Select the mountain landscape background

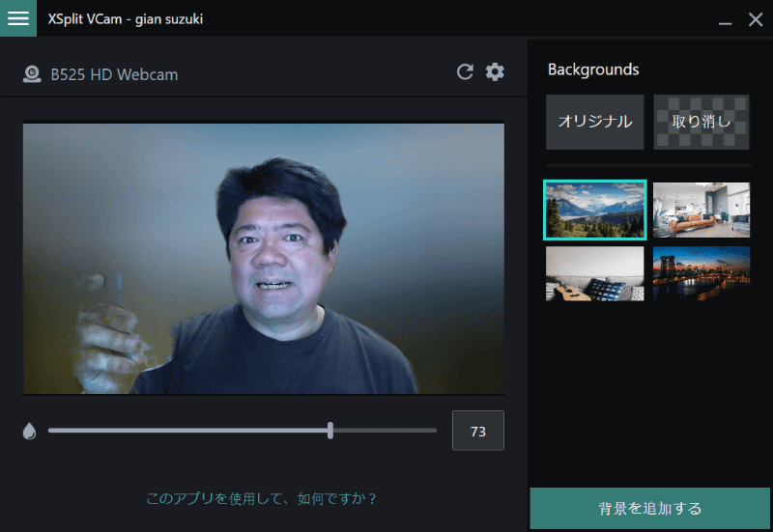(594, 210)
